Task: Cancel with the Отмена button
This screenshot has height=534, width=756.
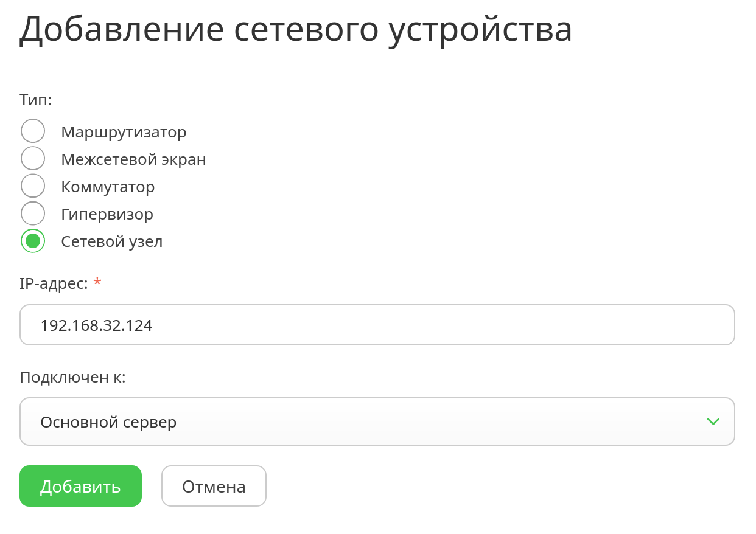Action: [214, 486]
